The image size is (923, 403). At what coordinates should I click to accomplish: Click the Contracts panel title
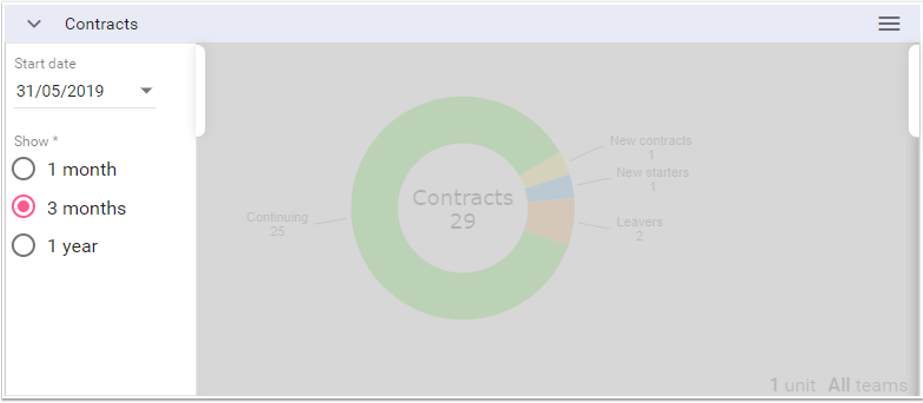coord(101,24)
